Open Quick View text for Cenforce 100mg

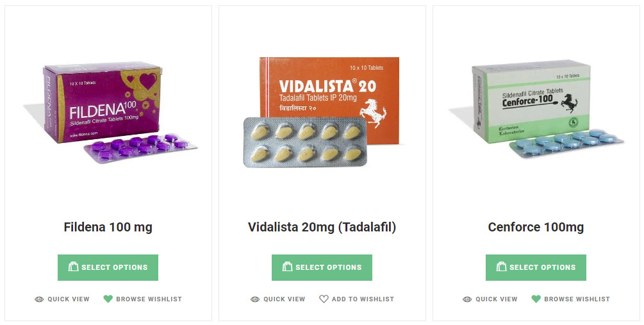[x=496, y=299]
